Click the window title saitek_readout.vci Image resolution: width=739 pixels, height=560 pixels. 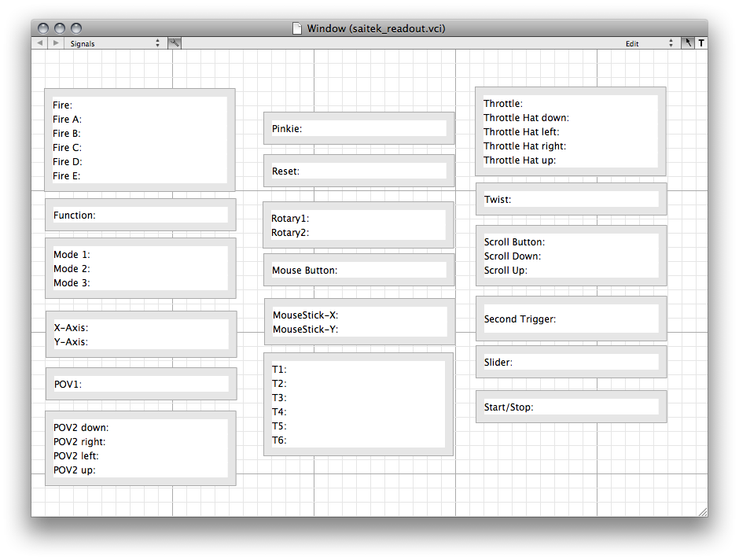click(x=376, y=29)
